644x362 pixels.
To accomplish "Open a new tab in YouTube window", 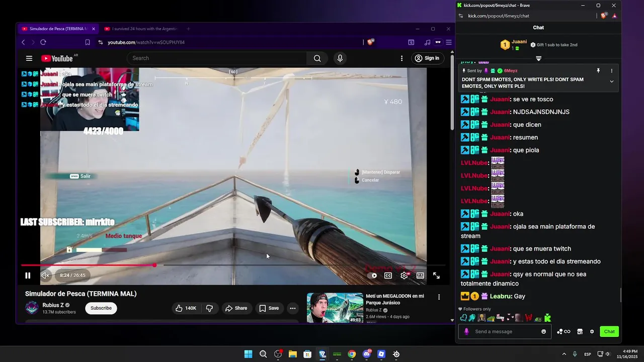I will 188,29.
